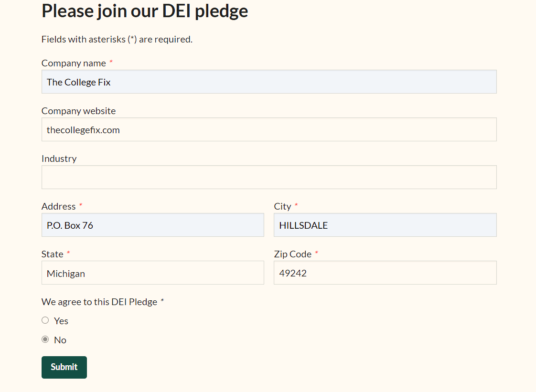Click the 'Please join our DEI pledge' heading
Viewport: 536px width, 392px height.
tap(145, 11)
